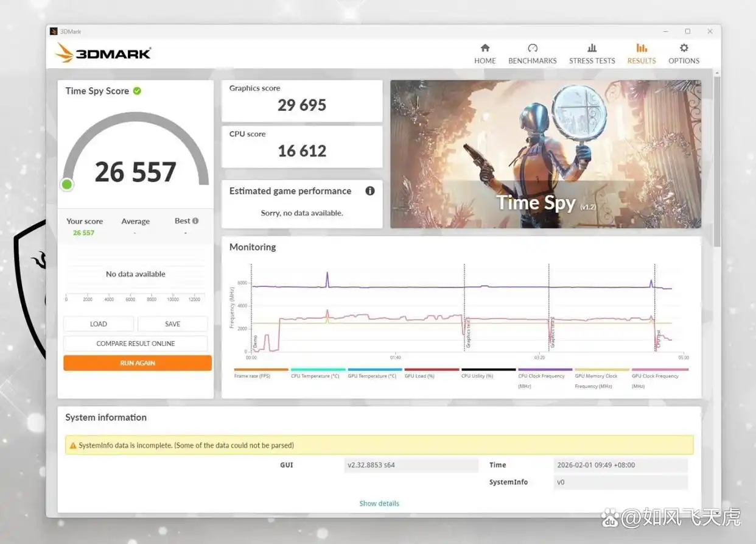Select the Results bar chart icon

[642, 48]
